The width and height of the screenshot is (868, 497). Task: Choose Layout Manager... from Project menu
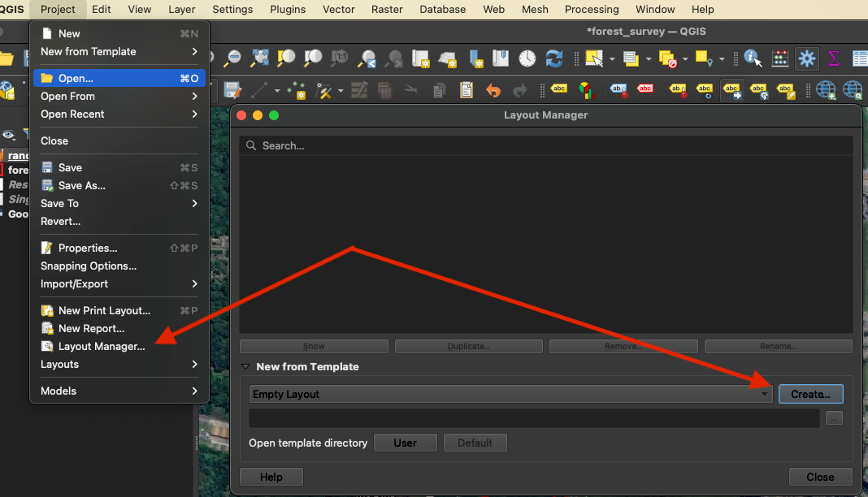(101, 346)
